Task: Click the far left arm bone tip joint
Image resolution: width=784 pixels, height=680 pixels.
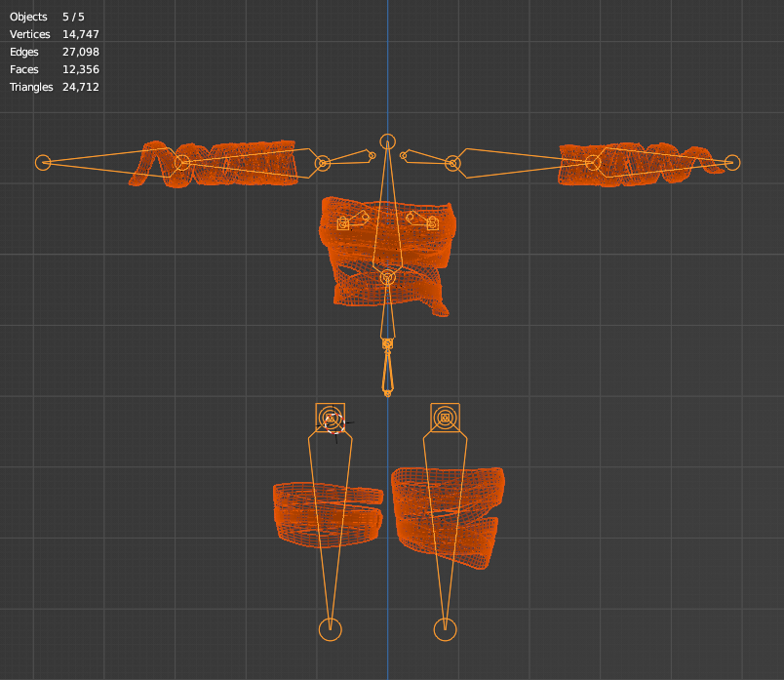Action: pyautogui.click(x=43, y=163)
